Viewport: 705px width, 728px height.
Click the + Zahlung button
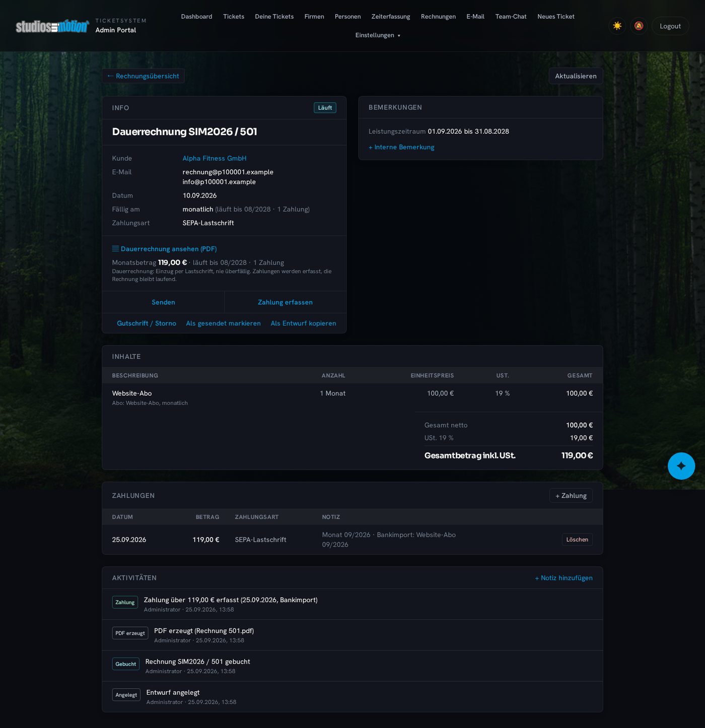click(571, 496)
